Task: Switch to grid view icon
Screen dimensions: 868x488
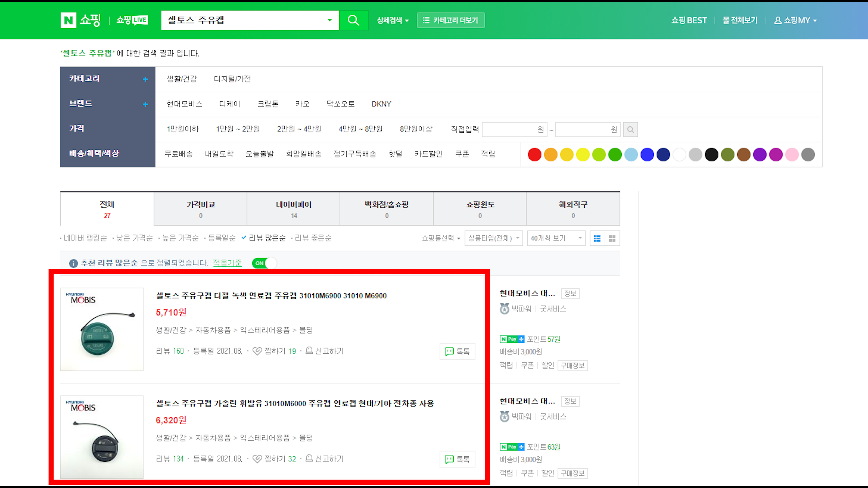Action: tap(612, 238)
